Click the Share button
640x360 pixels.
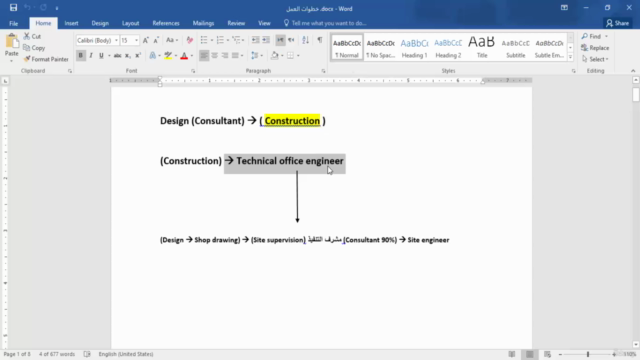(x=618, y=23)
